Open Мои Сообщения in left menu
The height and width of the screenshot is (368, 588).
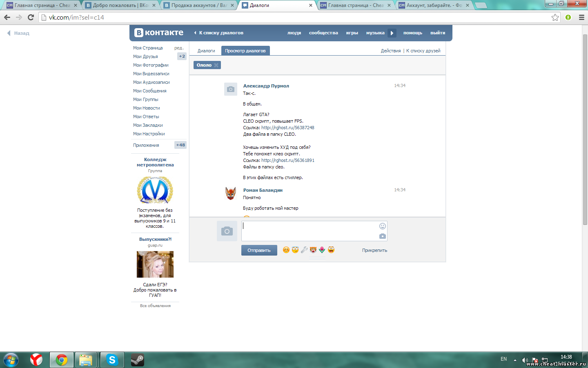pos(149,91)
